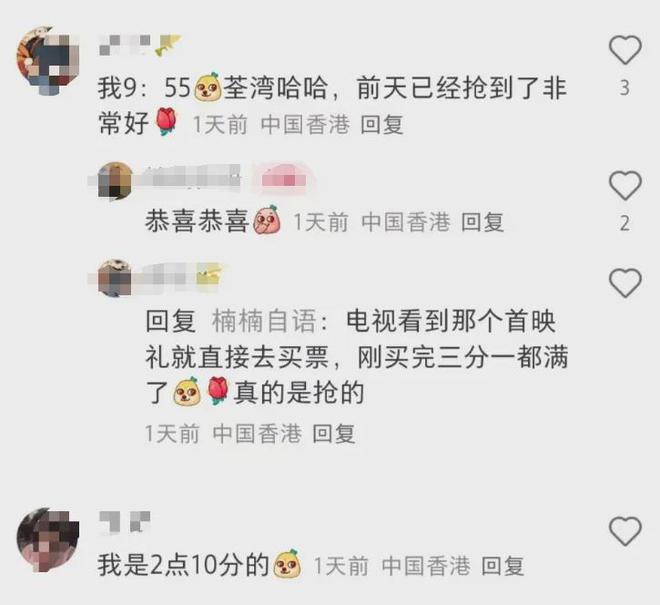Open avatar of the 首映礼 reply author
Viewport: 660px width, 605px height.
(x=115, y=277)
